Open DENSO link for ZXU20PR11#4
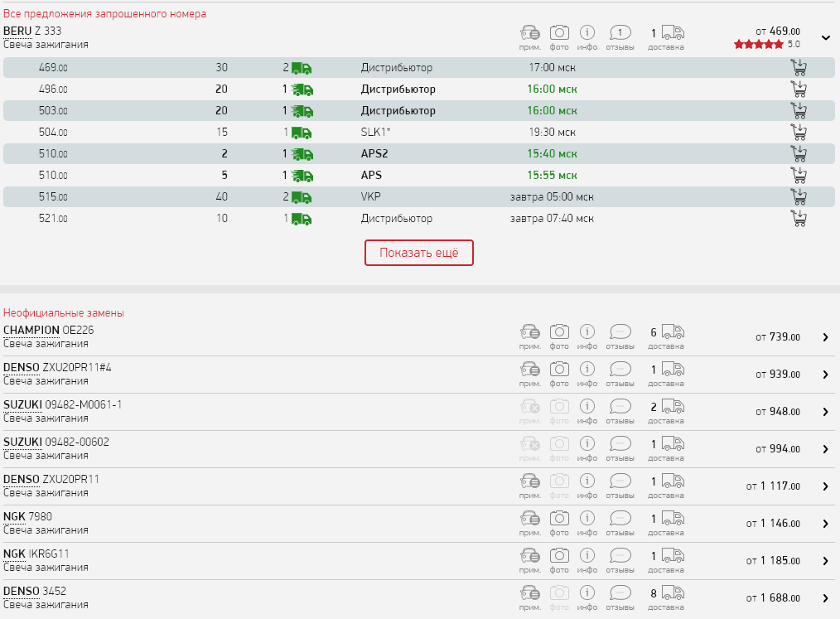The height and width of the screenshot is (619, 840). pos(22,368)
